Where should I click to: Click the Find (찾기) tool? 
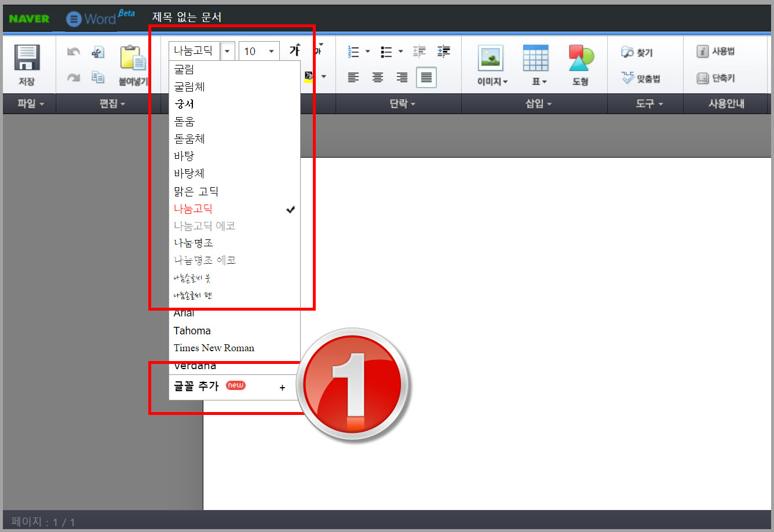click(x=637, y=52)
